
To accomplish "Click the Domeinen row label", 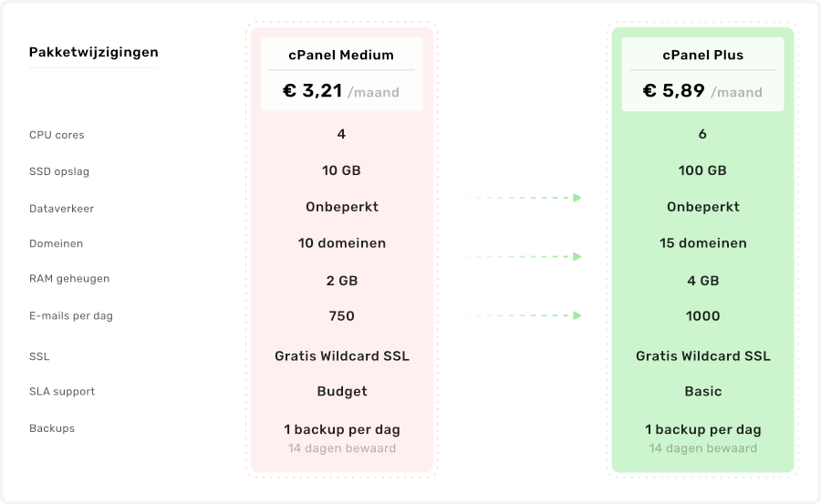I will pyautogui.click(x=57, y=243).
